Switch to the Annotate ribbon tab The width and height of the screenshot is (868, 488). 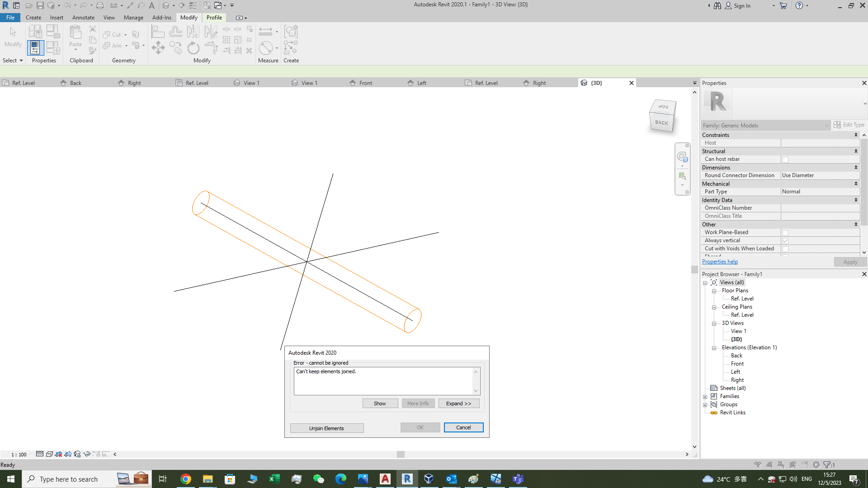(83, 18)
